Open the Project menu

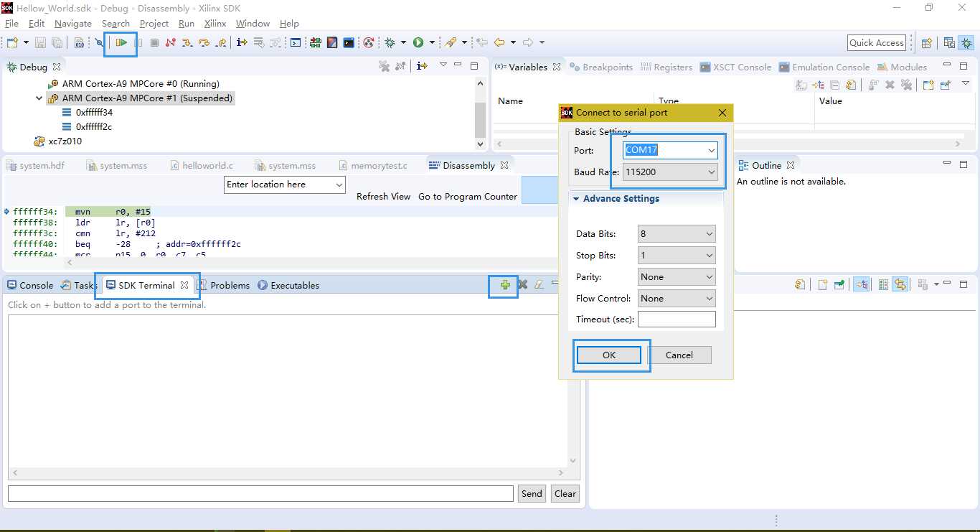coord(154,24)
